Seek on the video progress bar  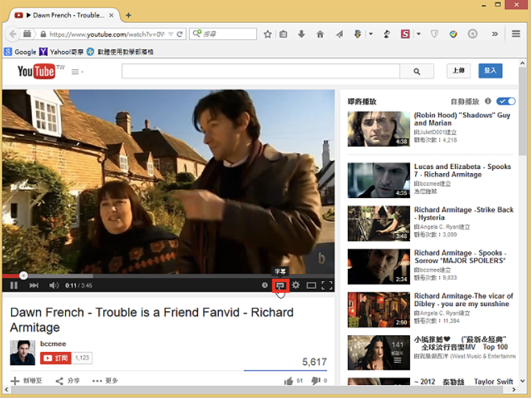pyautogui.click(x=168, y=276)
